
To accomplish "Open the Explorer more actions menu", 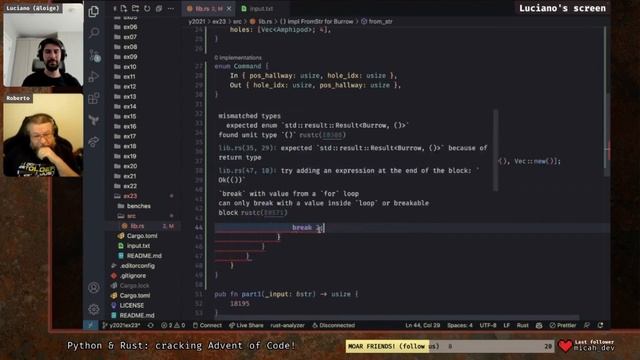I will (x=171, y=8).
